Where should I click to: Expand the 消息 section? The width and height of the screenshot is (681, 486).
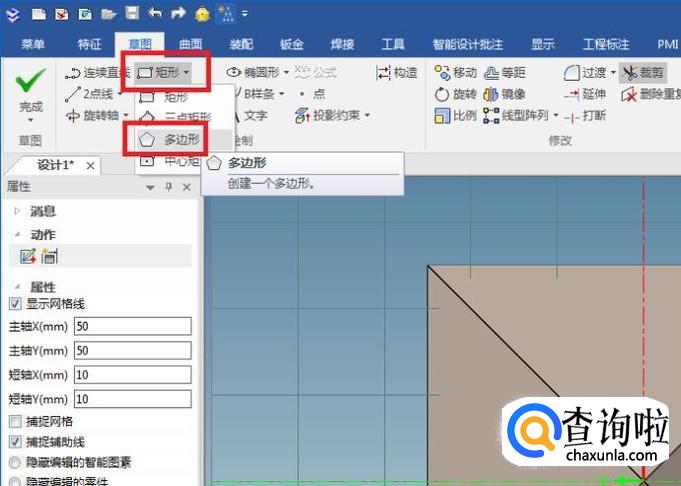(x=17, y=211)
